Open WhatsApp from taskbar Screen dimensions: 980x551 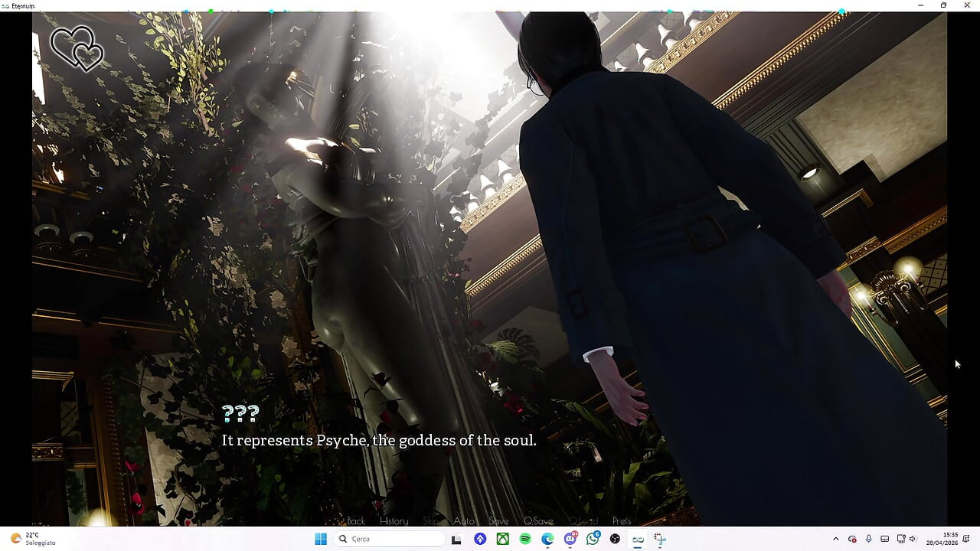pos(593,539)
